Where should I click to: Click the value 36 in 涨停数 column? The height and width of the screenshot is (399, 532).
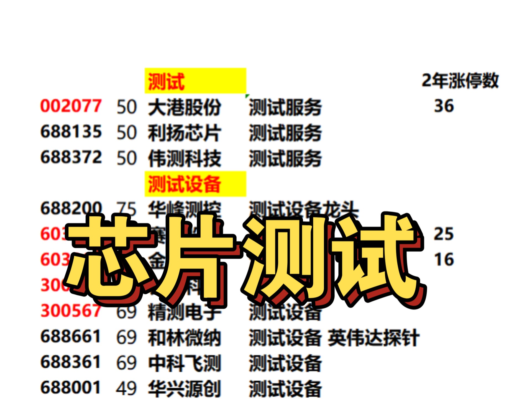click(x=444, y=106)
